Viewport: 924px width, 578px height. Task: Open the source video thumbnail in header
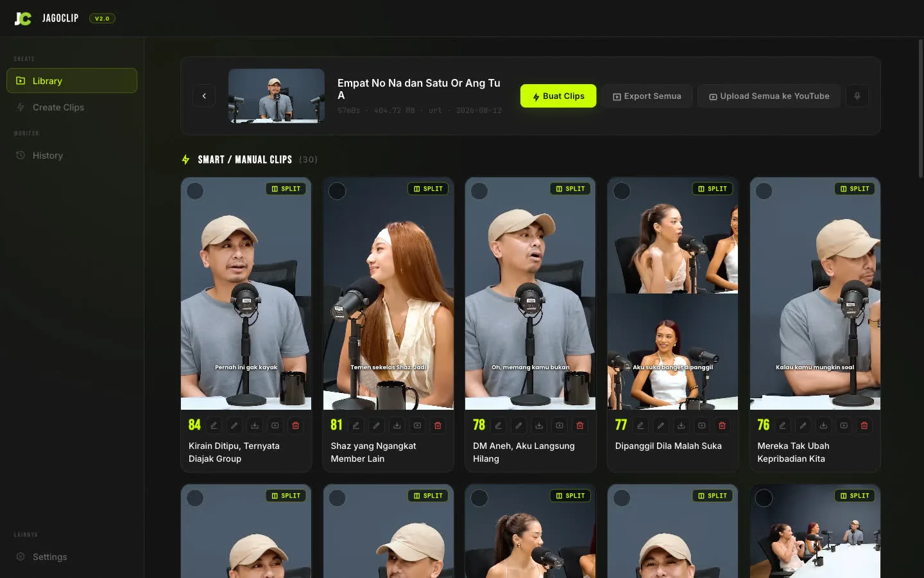pos(277,96)
